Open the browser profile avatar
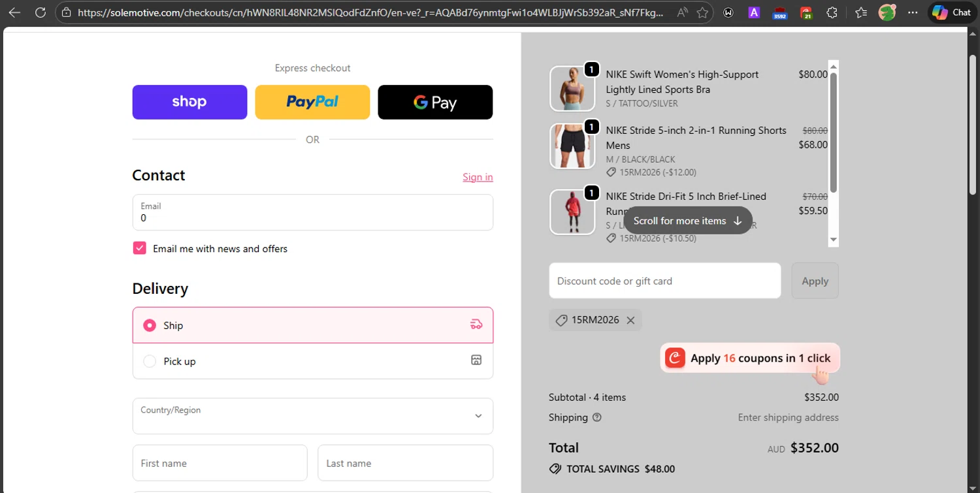The image size is (980, 493). click(887, 12)
